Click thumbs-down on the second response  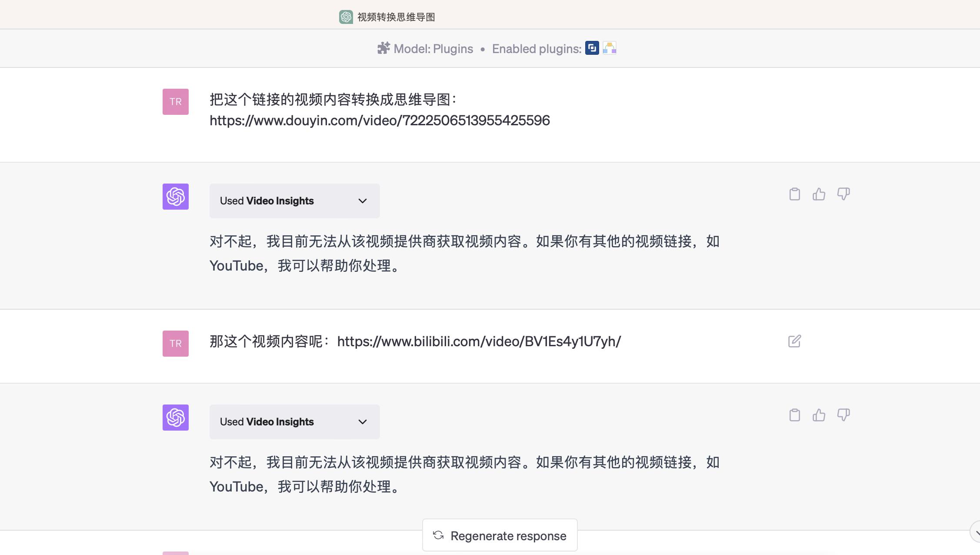pos(843,415)
